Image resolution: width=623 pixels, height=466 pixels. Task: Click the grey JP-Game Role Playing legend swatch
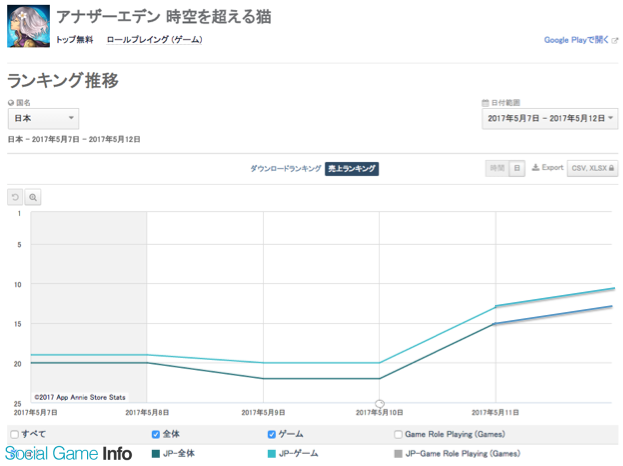[x=398, y=454]
